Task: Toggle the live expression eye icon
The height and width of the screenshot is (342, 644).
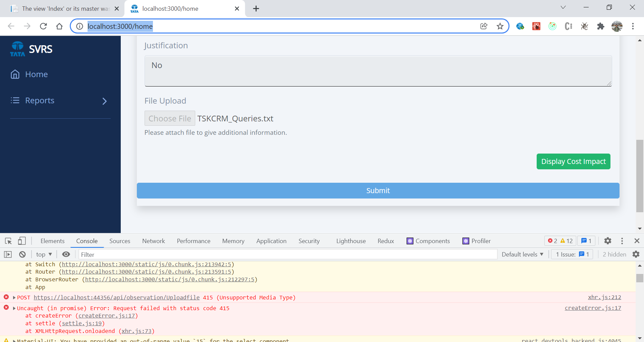Action: tap(66, 254)
